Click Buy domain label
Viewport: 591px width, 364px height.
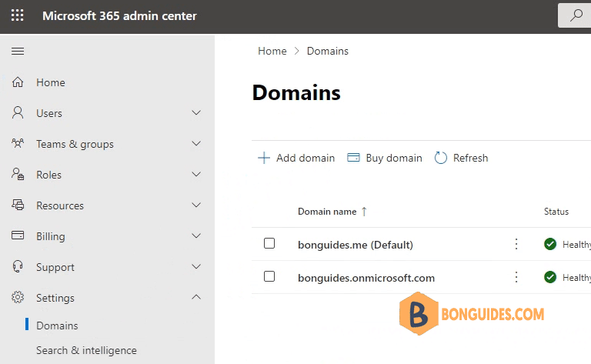[x=394, y=158]
